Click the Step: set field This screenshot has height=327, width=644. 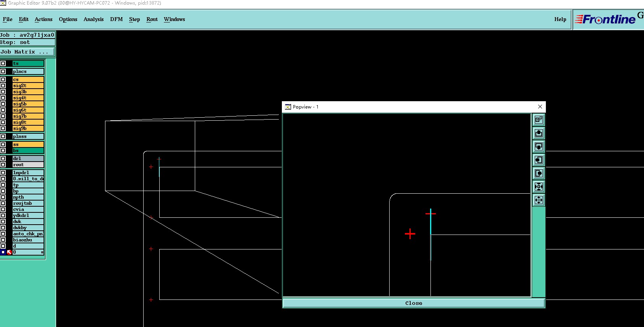(28, 42)
